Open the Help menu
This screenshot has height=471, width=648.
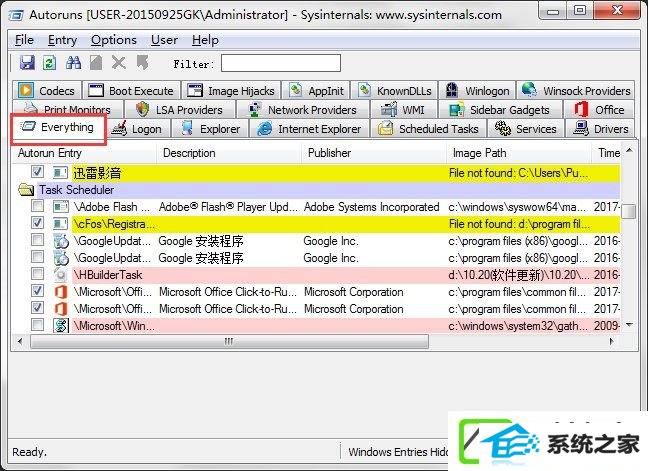205,40
